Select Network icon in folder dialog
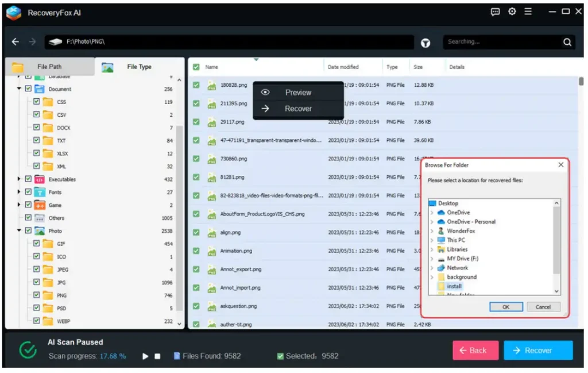 click(x=442, y=268)
